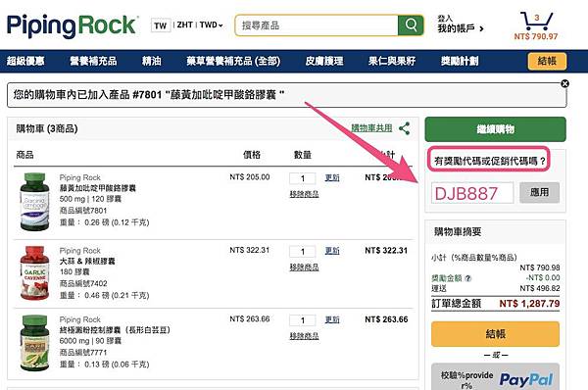This screenshot has width=588, height=390.
Task: Click 更新 for the NT$ 205.00 item
Action: [332, 177]
